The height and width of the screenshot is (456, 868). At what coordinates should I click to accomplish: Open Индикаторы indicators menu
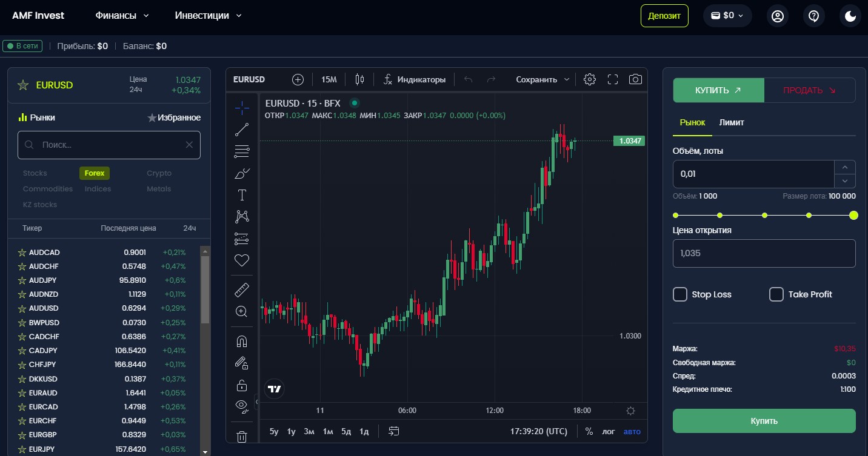pyautogui.click(x=415, y=79)
